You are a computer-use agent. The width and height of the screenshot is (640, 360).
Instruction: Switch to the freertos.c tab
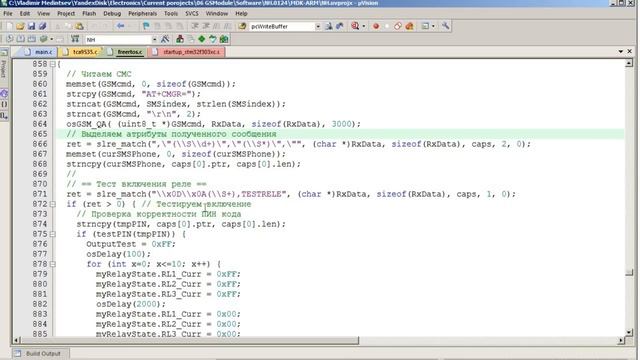126,52
